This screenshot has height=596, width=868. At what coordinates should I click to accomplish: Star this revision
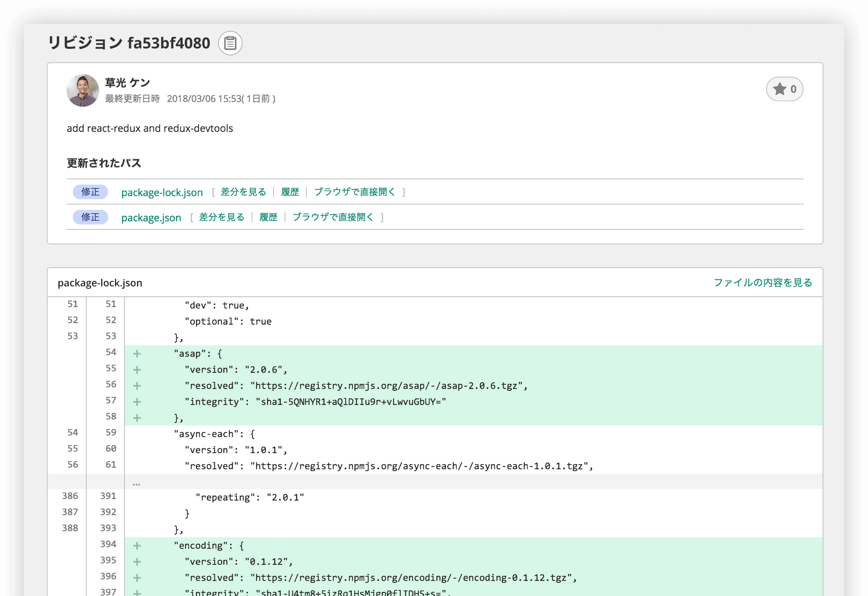click(x=784, y=89)
